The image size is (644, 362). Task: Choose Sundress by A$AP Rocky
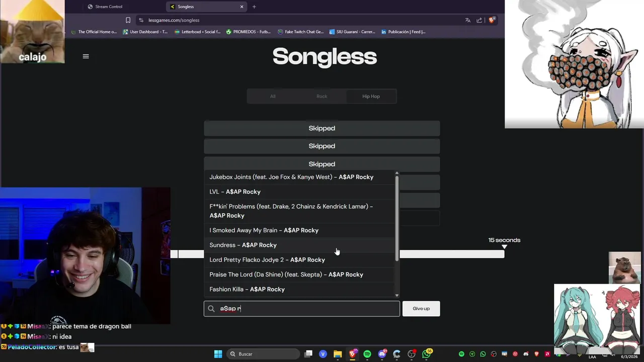point(299,245)
